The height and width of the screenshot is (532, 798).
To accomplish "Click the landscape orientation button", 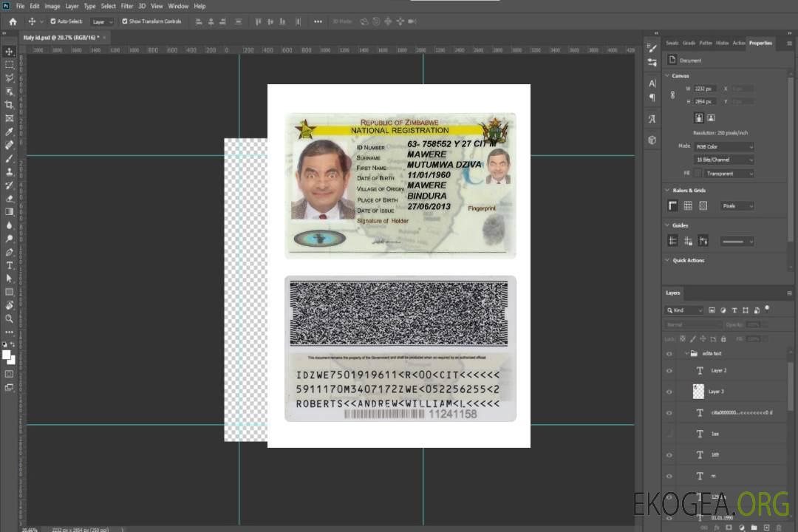I will coord(711,117).
